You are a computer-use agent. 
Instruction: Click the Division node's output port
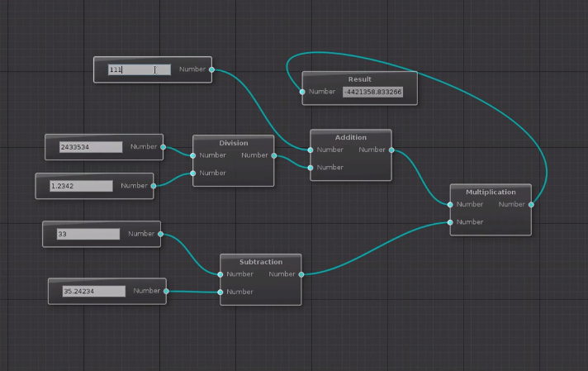274,155
